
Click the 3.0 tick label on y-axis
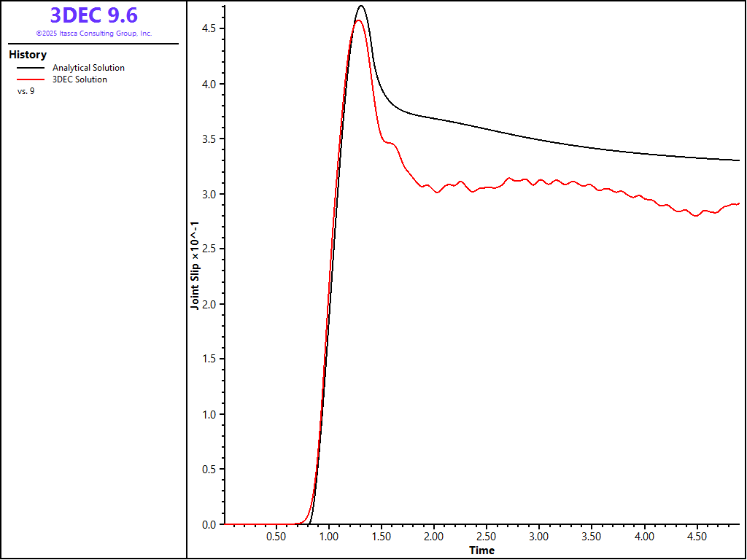208,194
